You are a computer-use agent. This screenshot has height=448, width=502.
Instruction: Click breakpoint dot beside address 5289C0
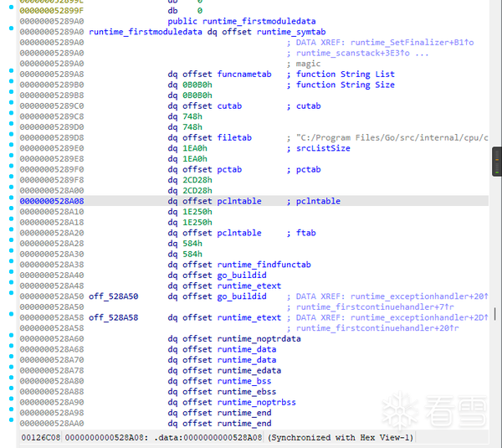(x=11, y=102)
